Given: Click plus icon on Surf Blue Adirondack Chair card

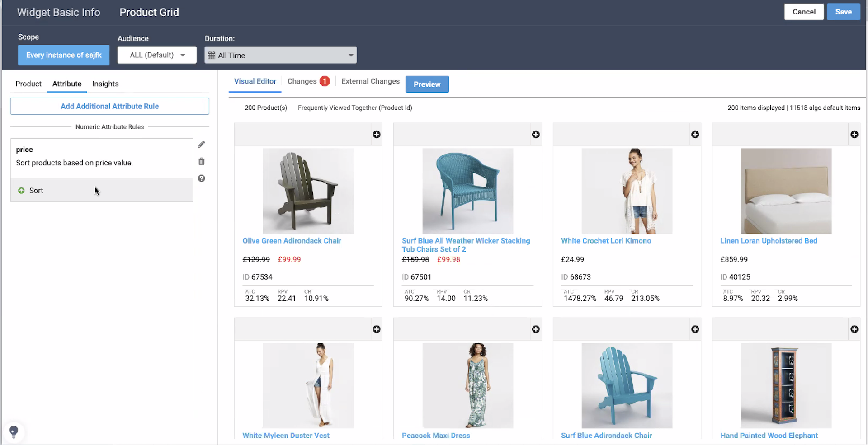Looking at the screenshot, I should point(695,329).
